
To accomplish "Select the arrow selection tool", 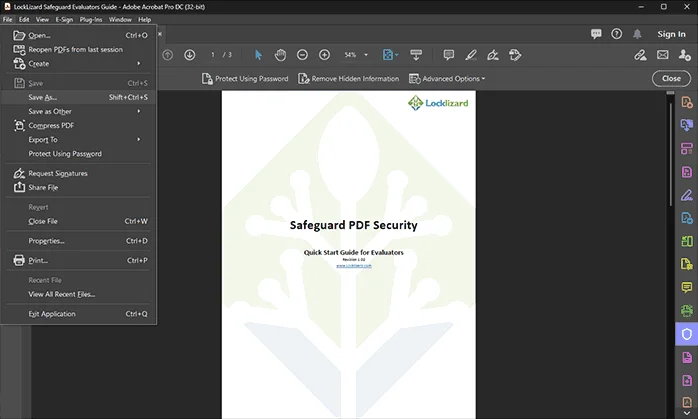I will pos(258,54).
